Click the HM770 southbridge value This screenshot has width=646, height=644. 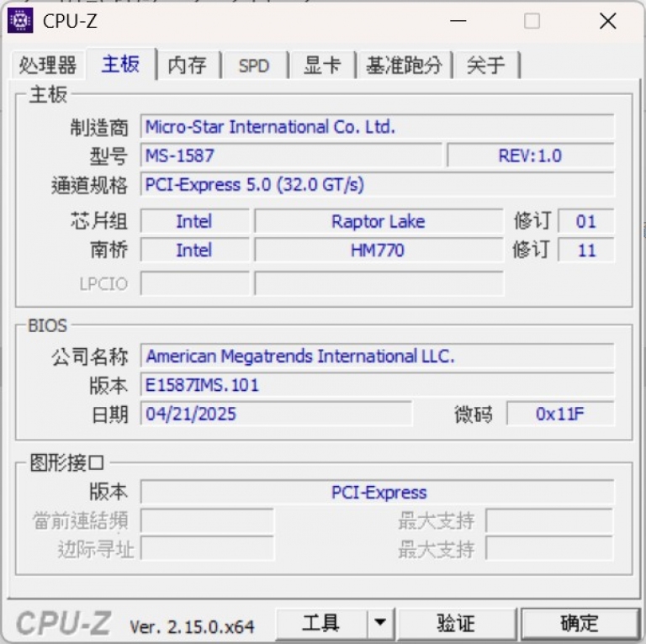tap(379, 250)
